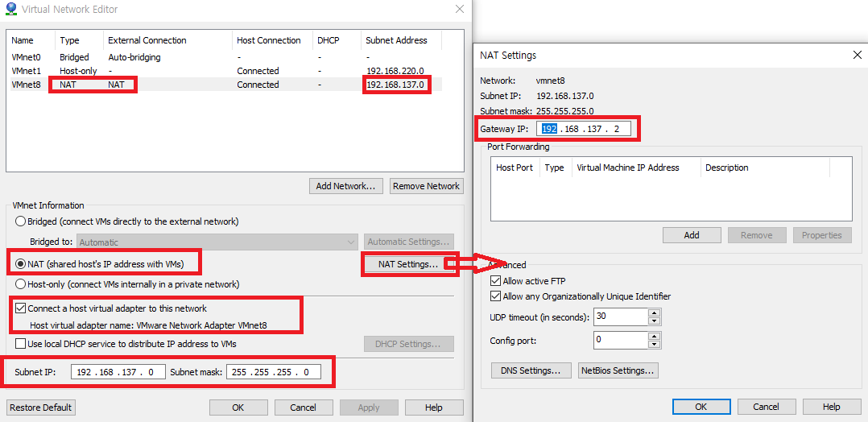
Task: Click Cancel in Virtual Network Editor
Action: point(304,408)
